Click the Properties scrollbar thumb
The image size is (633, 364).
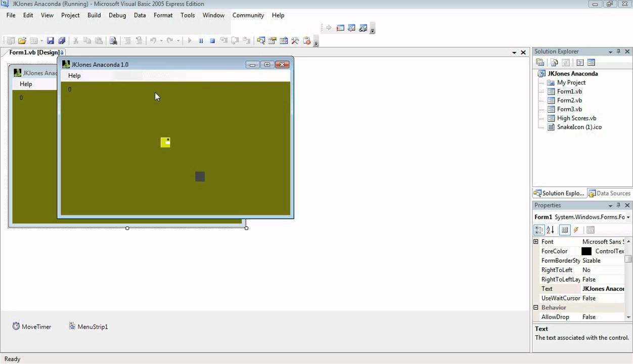pos(628,259)
